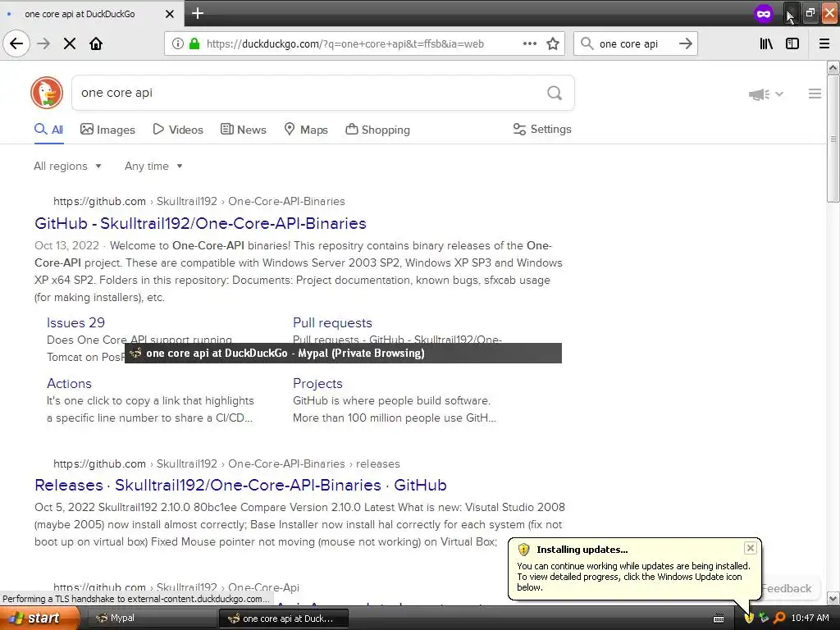The width and height of the screenshot is (840, 630).
Task: Click the forward navigation arrow
Action: [43, 43]
